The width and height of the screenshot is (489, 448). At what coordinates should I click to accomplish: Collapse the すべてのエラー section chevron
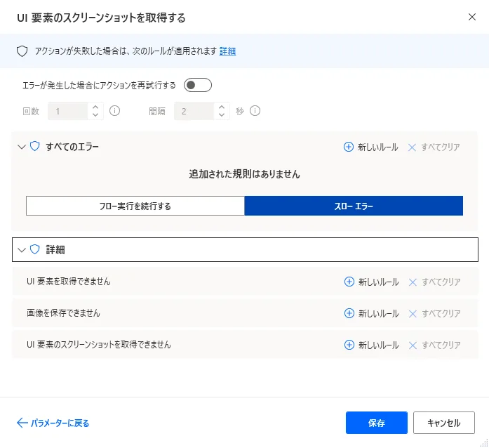[21, 147]
